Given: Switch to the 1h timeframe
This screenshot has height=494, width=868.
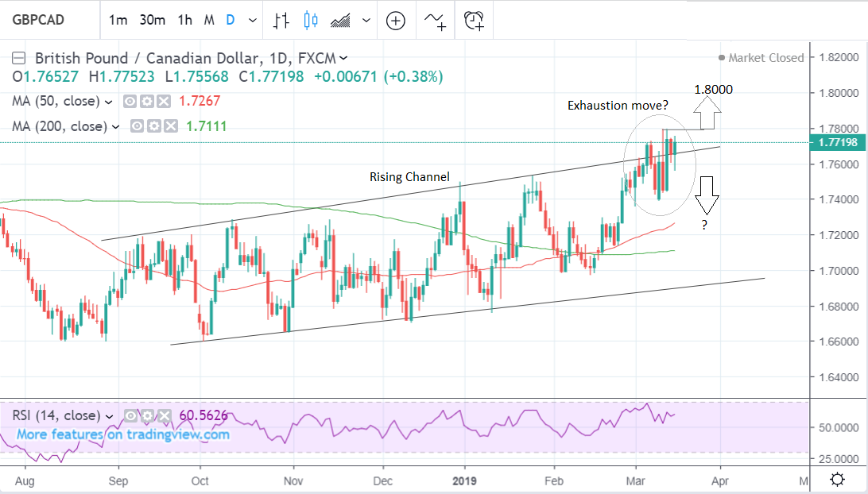Looking at the screenshot, I should pyautogui.click(x=185, y=20).
